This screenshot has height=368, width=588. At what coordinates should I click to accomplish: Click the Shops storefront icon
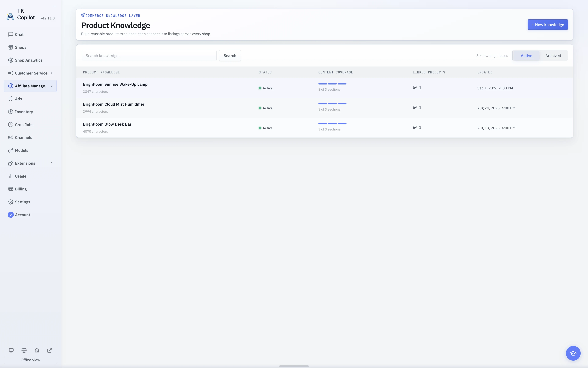pos(11,47)
